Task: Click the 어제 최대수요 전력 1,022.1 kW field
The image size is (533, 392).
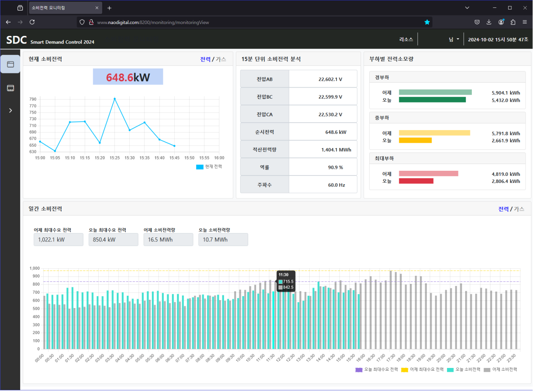Action: 58,240
